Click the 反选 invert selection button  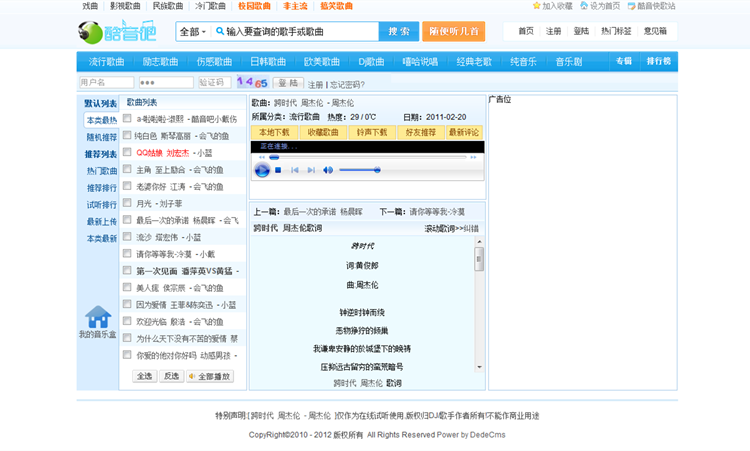tap(171, 376)
